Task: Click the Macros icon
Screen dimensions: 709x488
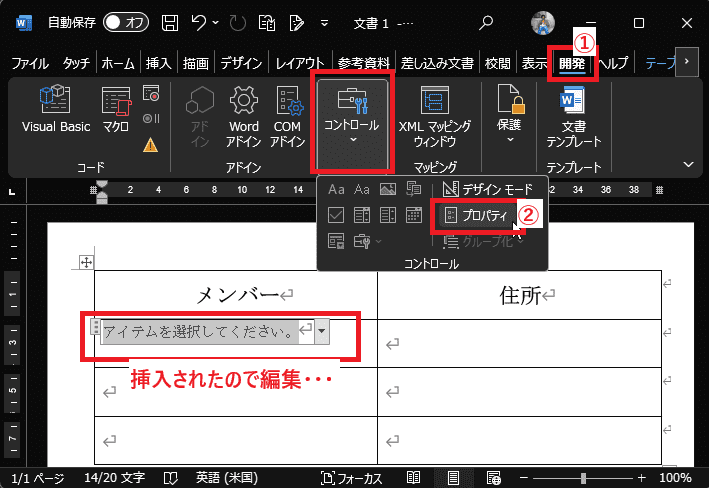Action: (116, 110)
